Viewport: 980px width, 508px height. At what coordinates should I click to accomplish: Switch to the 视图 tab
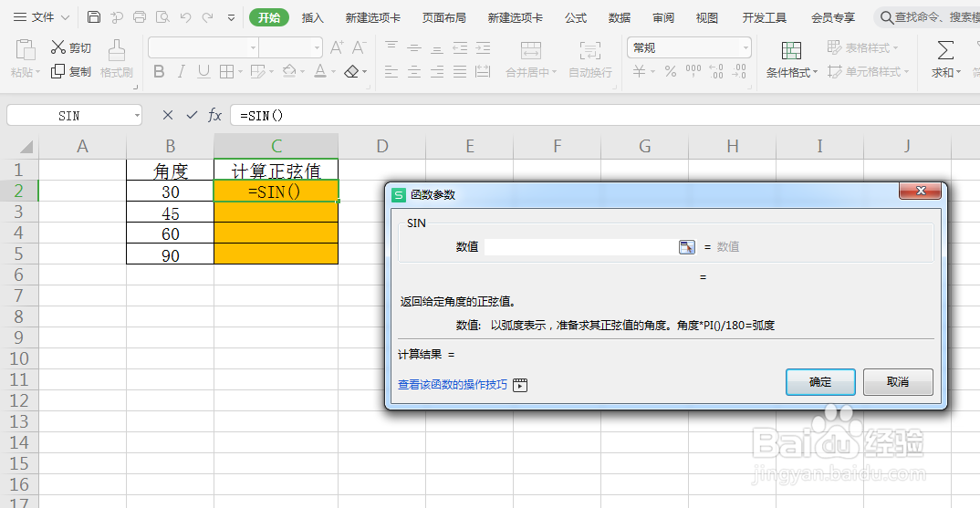[707, 17]
